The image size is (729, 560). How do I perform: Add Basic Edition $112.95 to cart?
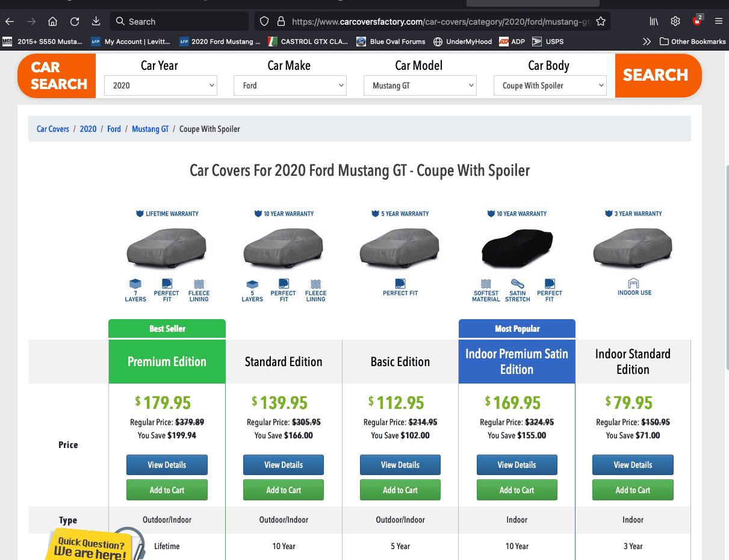pyautogui.click(x=400, y=490)
